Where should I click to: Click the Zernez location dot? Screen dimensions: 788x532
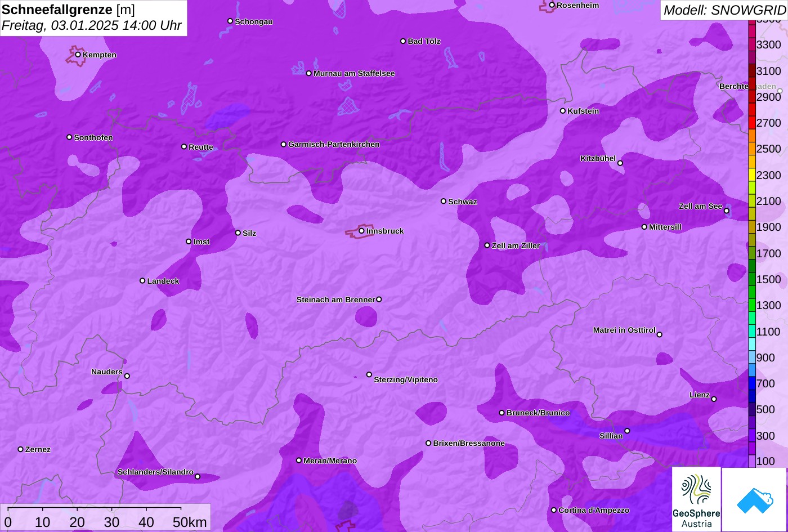point(20,449)
